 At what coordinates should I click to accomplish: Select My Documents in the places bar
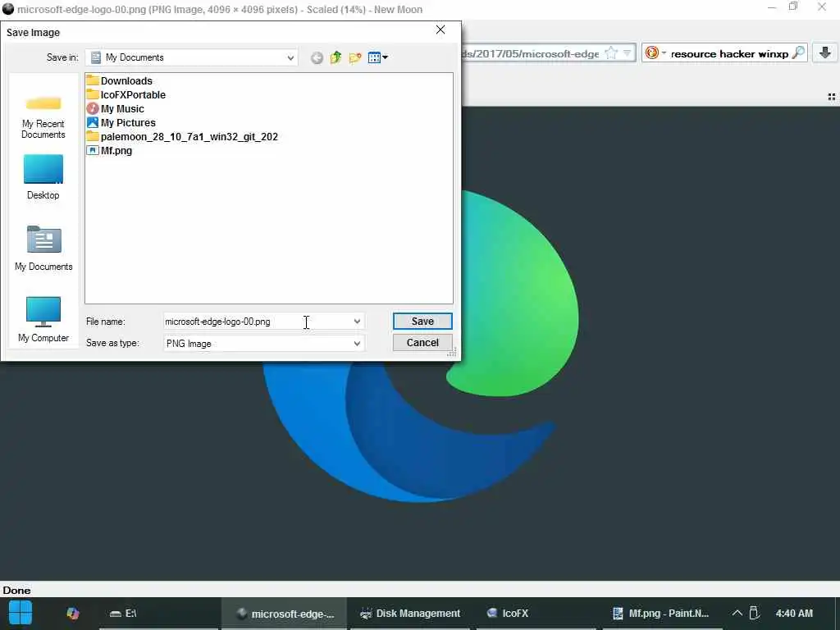coord(43,248)
